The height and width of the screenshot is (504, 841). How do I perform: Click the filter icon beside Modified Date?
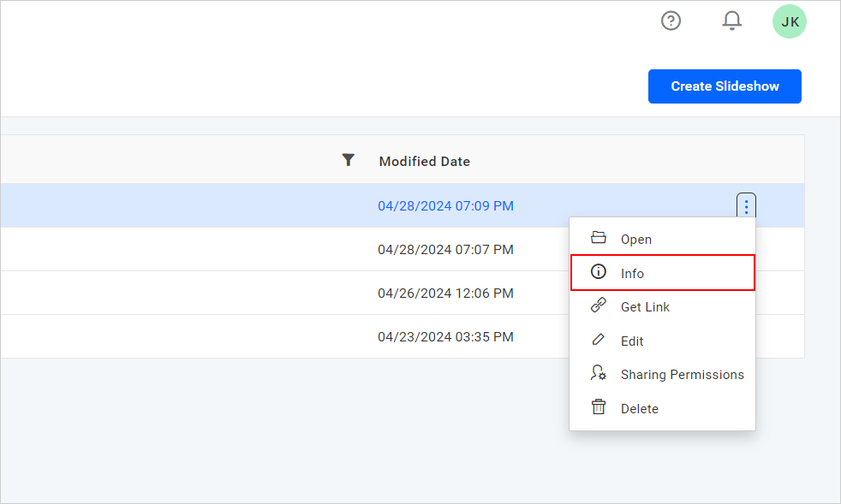[x=348, y=160]
